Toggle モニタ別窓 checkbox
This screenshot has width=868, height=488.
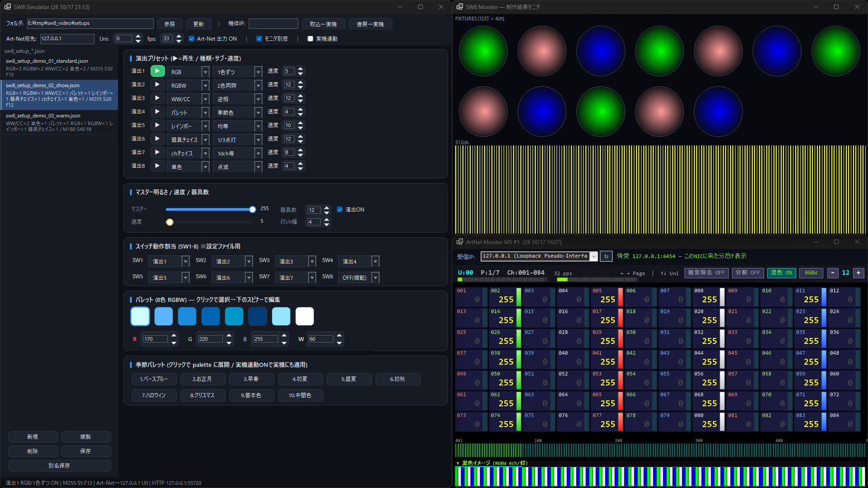(259, 39)
